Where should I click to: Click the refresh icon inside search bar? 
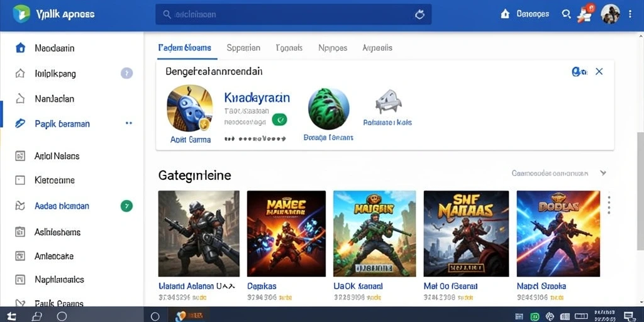point(419,14)
